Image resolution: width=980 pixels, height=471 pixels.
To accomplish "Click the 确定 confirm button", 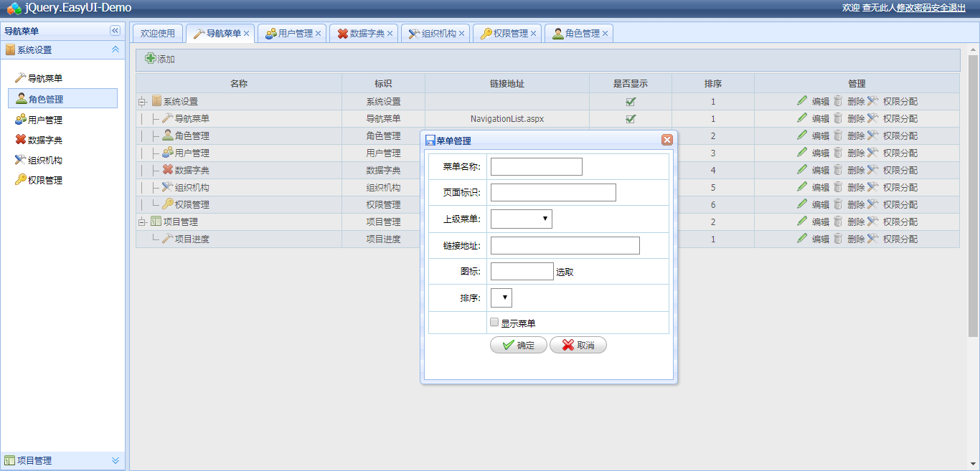I will point(519,345).
